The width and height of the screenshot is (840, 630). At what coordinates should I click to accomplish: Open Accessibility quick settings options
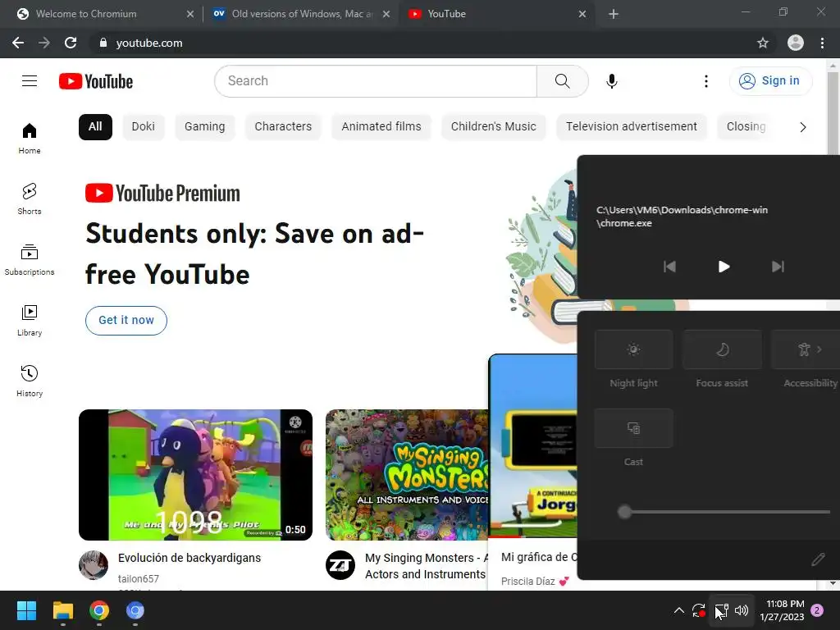(806, 349)
